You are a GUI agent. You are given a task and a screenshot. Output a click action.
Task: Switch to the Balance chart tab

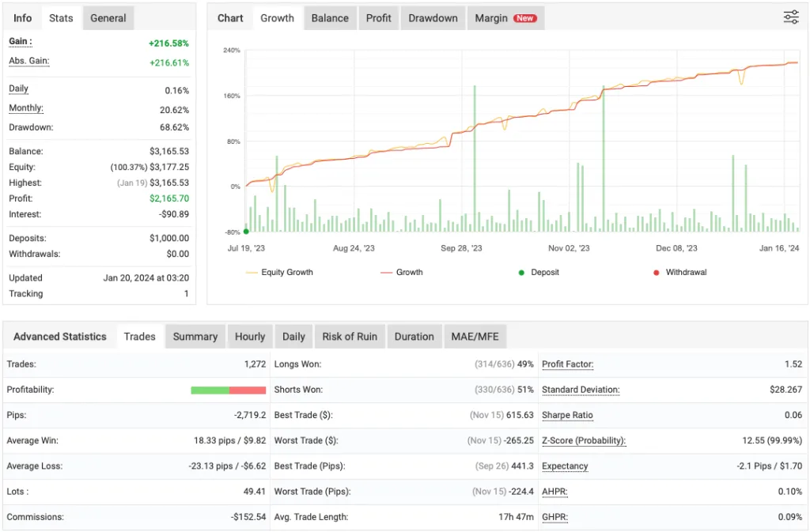[329, 17]
